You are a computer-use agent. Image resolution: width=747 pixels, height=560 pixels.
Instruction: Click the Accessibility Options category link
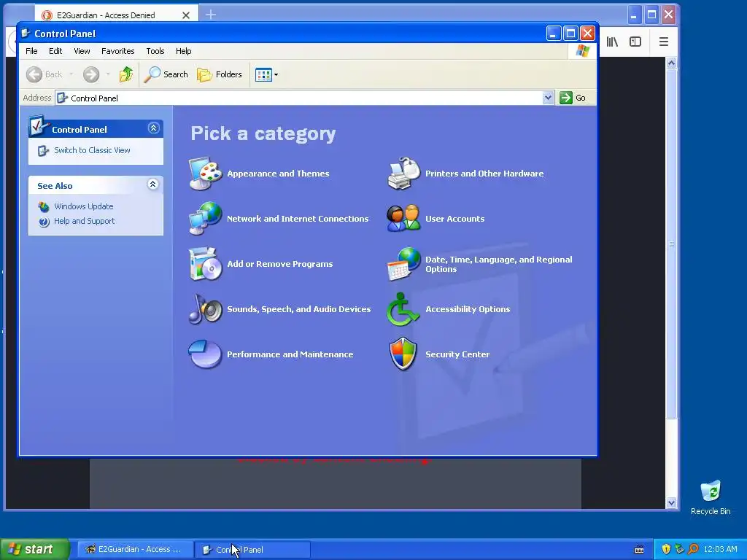point(468,309)
